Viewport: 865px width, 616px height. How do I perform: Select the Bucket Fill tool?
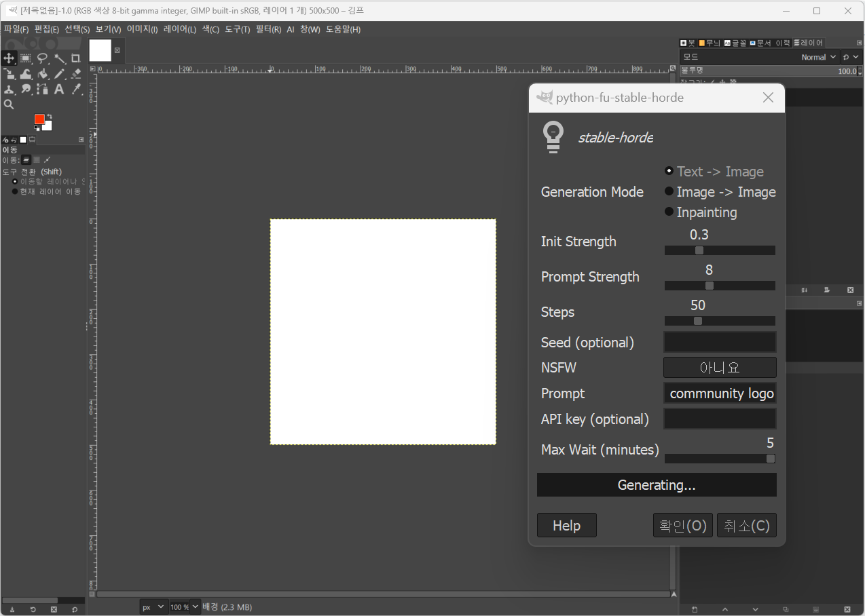tap(43, 74)
